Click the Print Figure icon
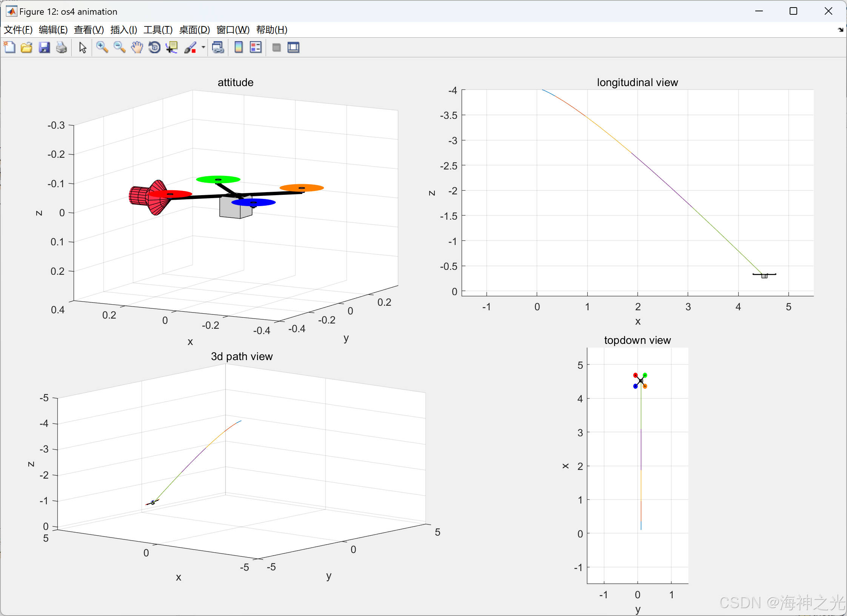Viewport: 847px width, 616px height. 62,48
